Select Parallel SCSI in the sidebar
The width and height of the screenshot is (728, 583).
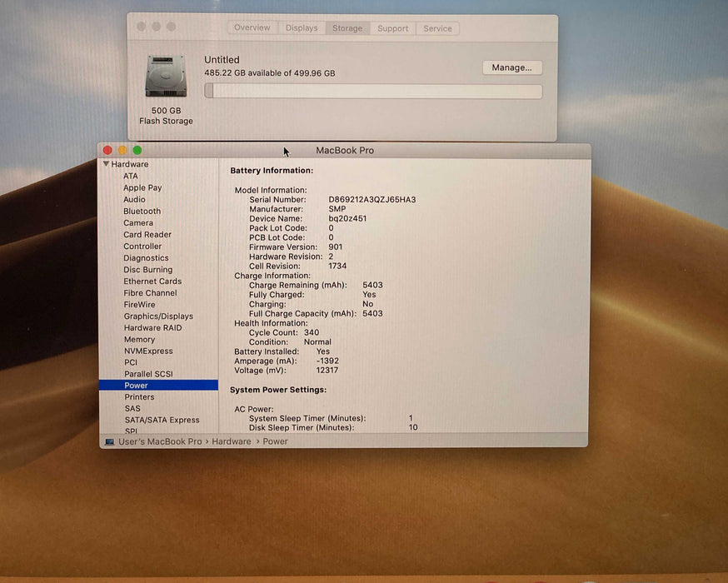[148, 374]
